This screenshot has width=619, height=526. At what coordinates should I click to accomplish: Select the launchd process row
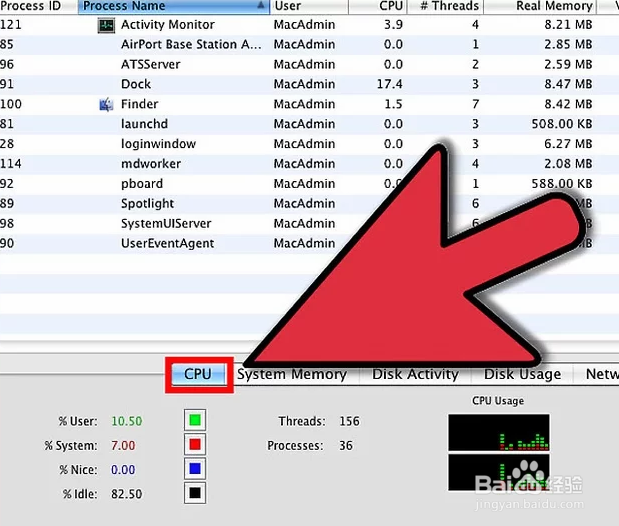(310, 124)
